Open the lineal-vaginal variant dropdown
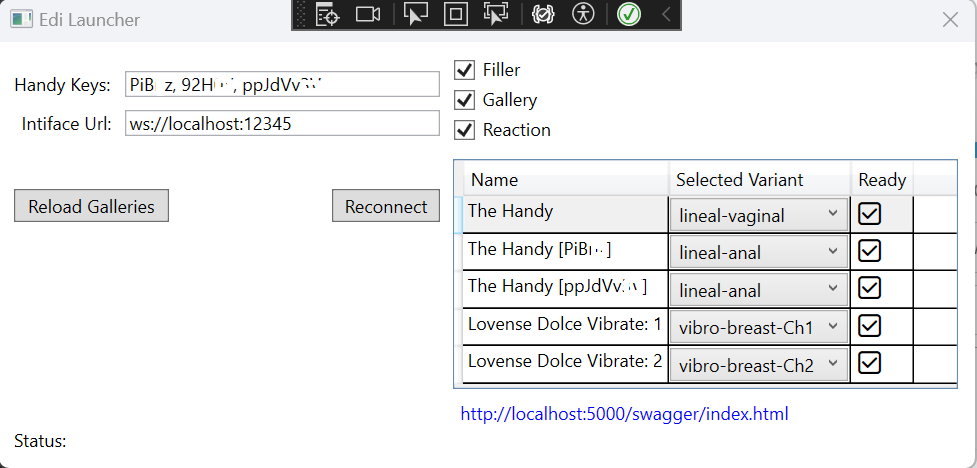The width and height of the screenshot is (977, 468). coord(758,216)
